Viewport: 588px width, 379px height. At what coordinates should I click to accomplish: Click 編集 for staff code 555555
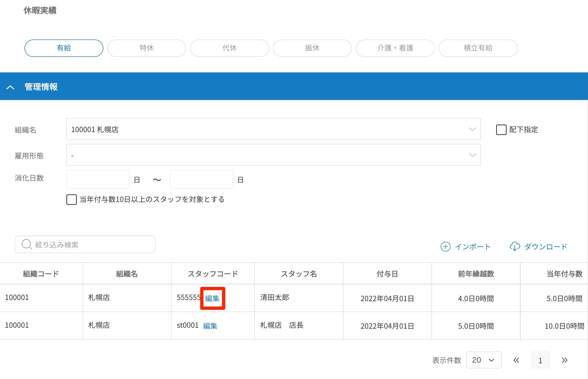pos(212,299)
